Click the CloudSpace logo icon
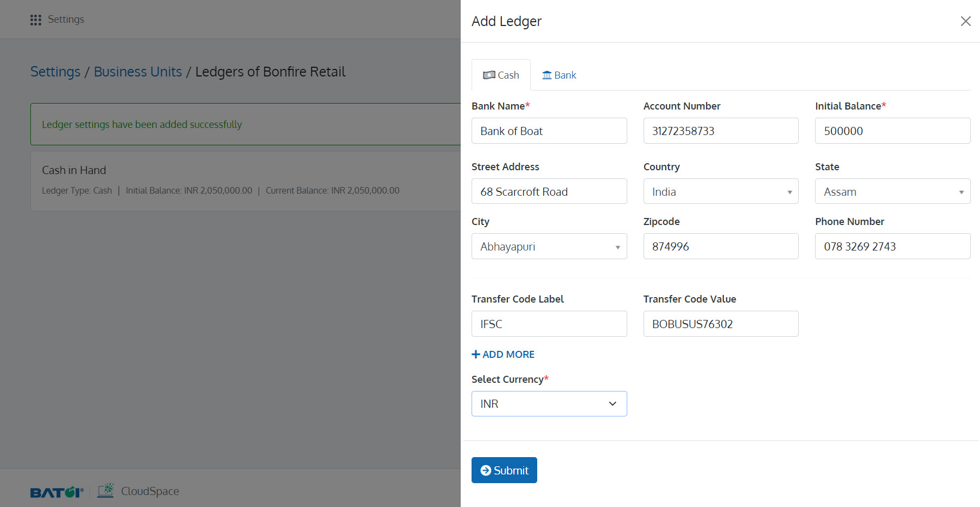Viewport: 980px width, 507px height. click(106, 490)
